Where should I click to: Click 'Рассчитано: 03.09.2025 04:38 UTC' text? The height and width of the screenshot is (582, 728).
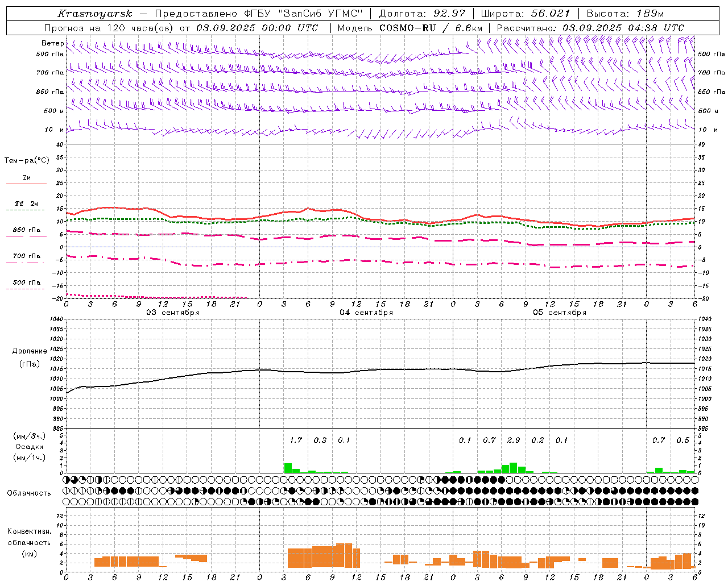pyautogui.click(x=590, y=28)
